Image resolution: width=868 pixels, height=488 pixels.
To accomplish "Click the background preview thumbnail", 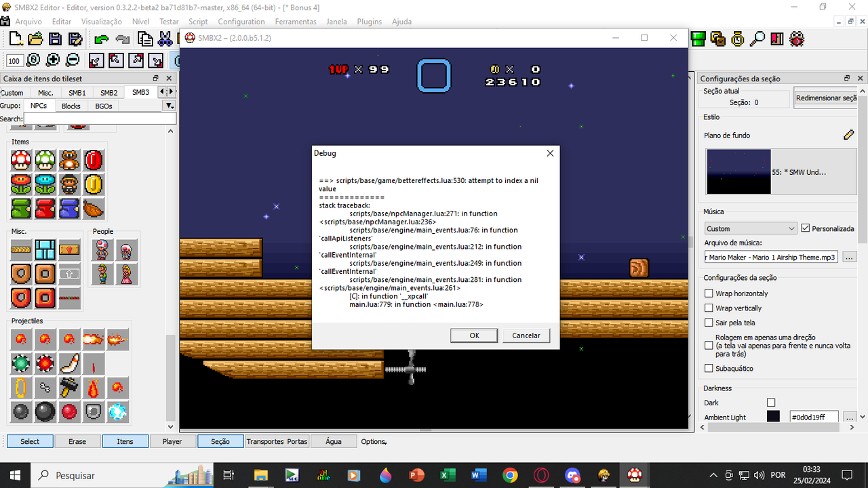I will click(738, 171).
